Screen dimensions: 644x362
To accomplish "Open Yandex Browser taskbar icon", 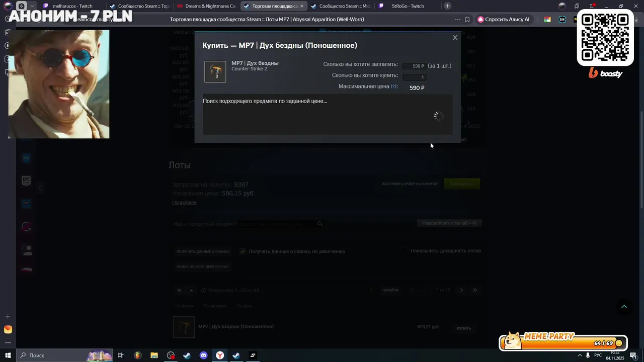I will (220, 355).
